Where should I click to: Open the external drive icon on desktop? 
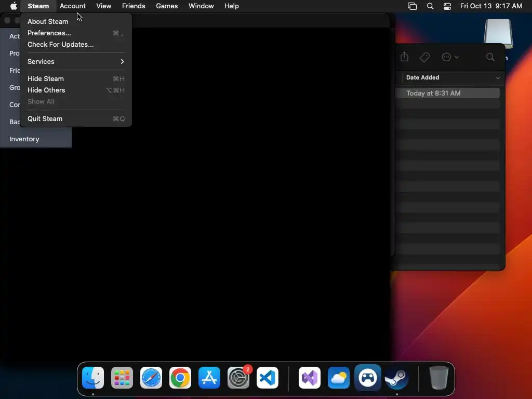498,34
